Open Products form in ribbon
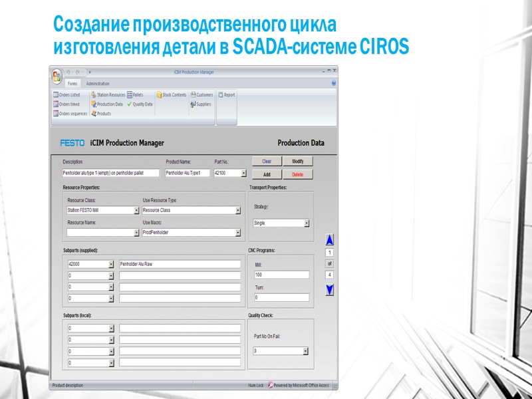The width and height of the screenshot is (532, 399). [x=101, y=114]
